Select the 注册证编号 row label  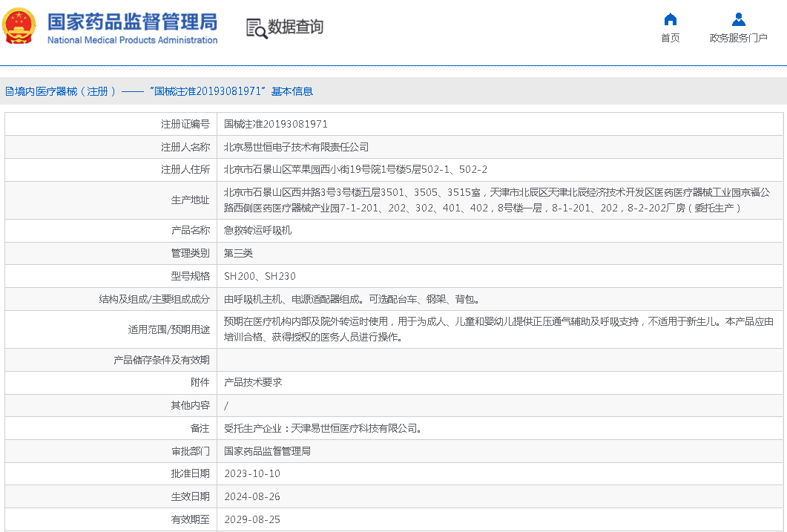pos(185,124)
